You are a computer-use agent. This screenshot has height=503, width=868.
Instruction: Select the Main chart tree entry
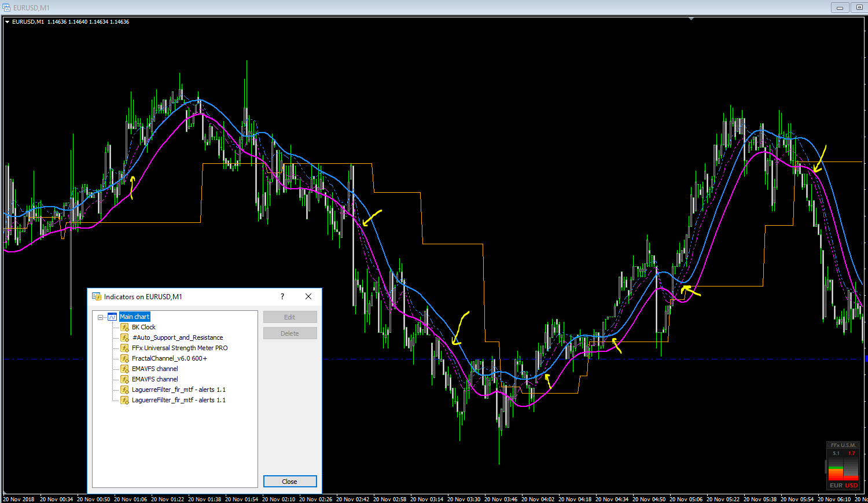pos(134,317)
